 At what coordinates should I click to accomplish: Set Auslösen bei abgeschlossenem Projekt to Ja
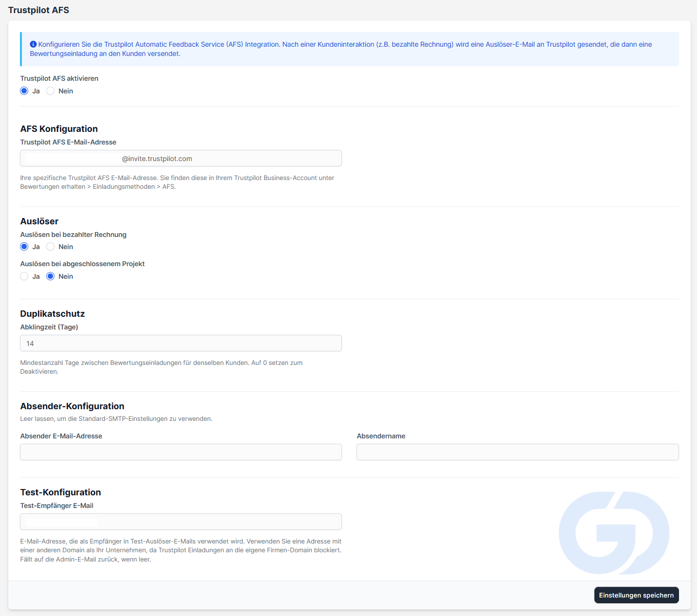[x=24, y=276]
